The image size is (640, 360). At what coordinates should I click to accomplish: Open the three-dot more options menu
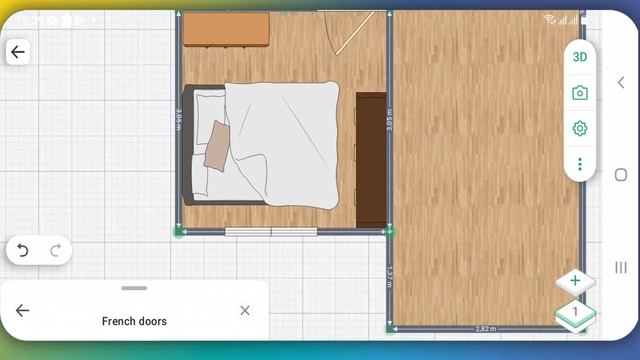[580, 164]
